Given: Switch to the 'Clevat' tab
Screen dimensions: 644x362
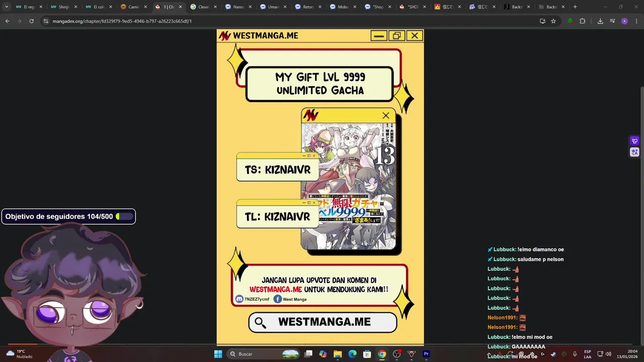Looking at the screenshot, I should click(x=203, y=7).
